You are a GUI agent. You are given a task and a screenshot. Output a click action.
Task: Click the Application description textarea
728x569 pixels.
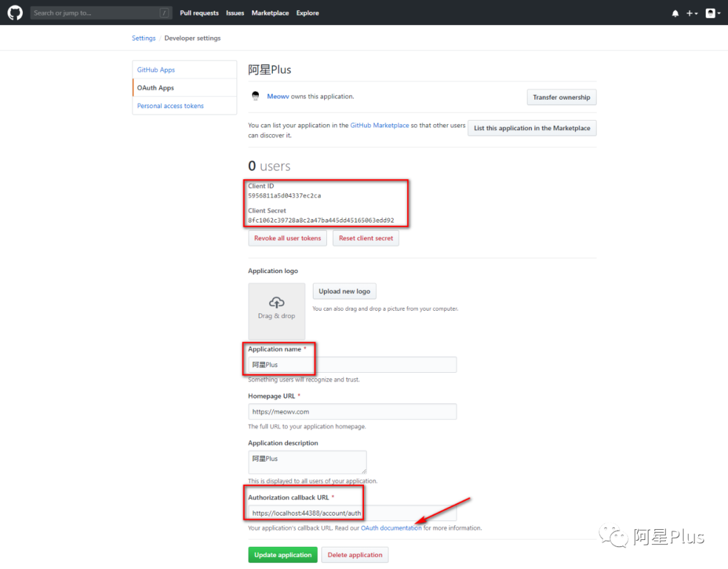click(307, 462)
